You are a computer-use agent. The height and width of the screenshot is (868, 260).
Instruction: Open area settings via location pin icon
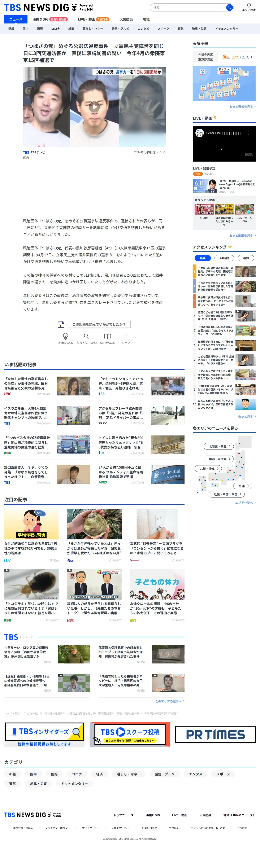[249, 7]
